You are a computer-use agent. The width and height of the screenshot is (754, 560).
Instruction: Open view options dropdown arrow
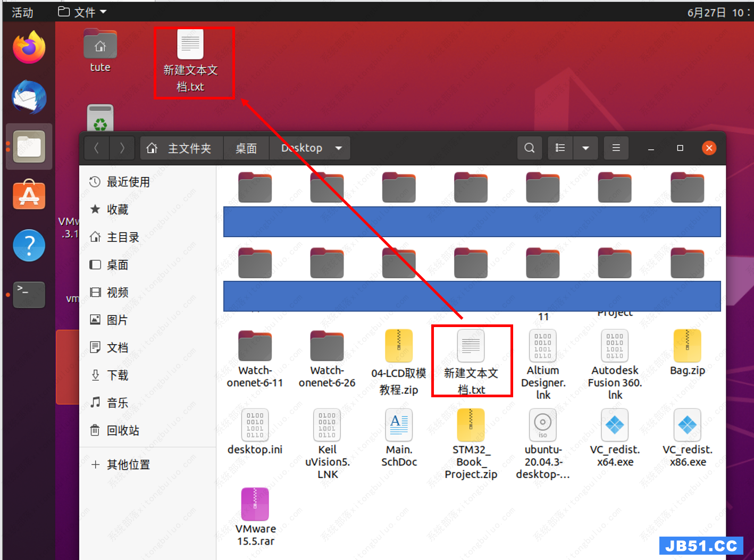coord(585,148)
